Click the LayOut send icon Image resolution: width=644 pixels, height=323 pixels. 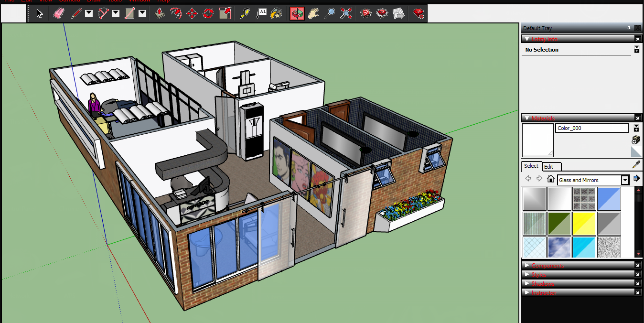pyautogui.click(x=398, y=13)
